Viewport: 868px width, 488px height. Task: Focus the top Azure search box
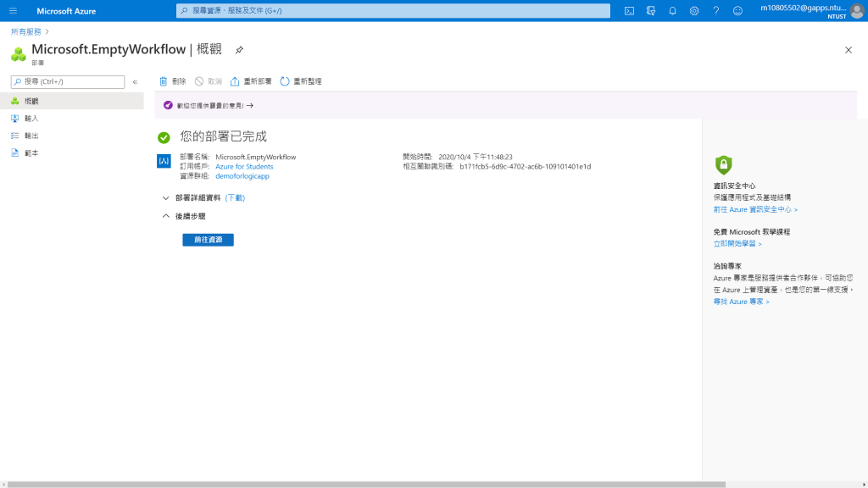pyautogui.click(x=393, y=10)
